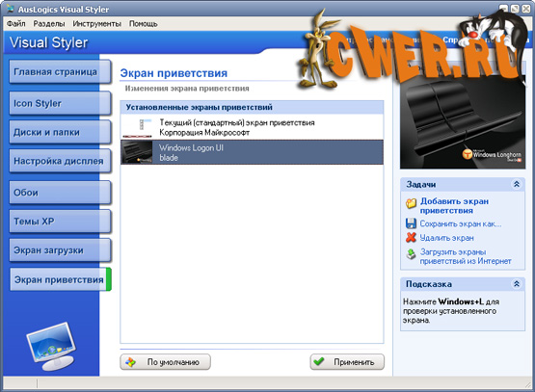Click Загрузить экраны приветствий из Интернет link
Image resolution: width=535 pixels, height=392 pixels.
coord(466,256)
